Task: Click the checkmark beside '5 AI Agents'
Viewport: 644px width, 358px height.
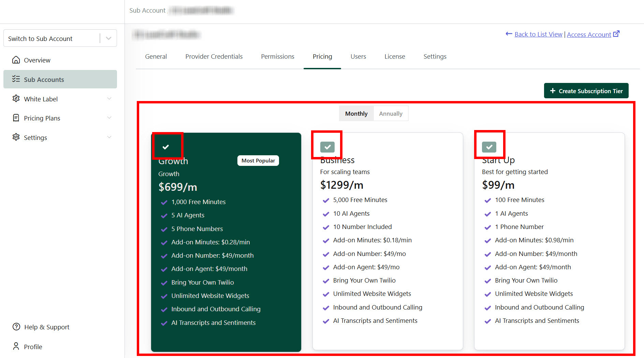Action: click(164, 216)
